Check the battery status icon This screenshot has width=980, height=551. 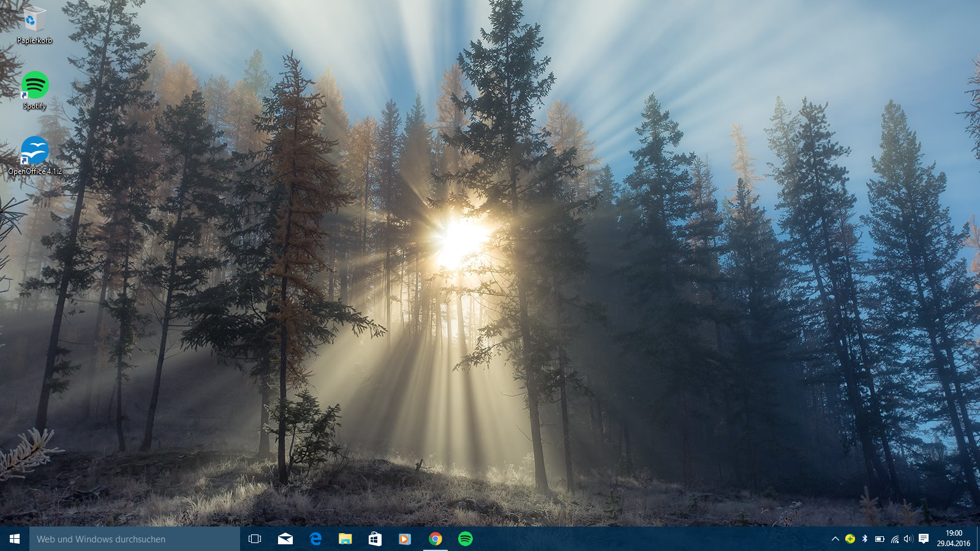(x=880, y=539)
